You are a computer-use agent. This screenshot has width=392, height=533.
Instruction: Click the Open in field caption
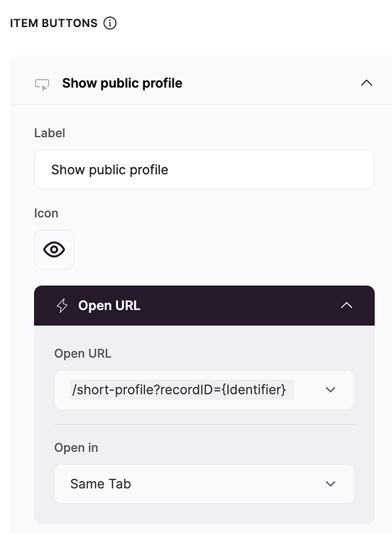pos(76,448)
